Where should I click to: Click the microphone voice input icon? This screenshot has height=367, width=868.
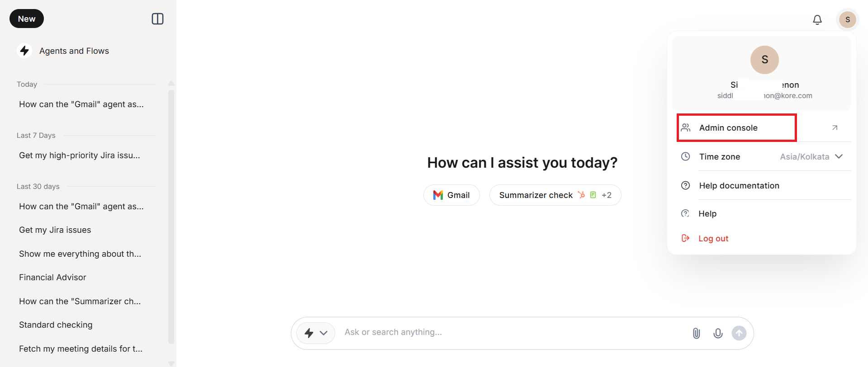pyautogui.click(x=717, y=334)
